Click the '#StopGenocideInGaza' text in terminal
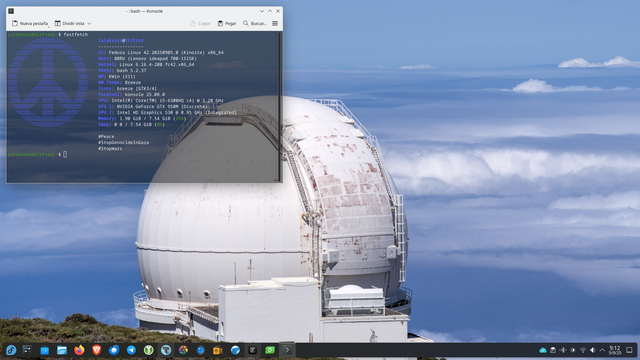640x360 pixels. 124,142
